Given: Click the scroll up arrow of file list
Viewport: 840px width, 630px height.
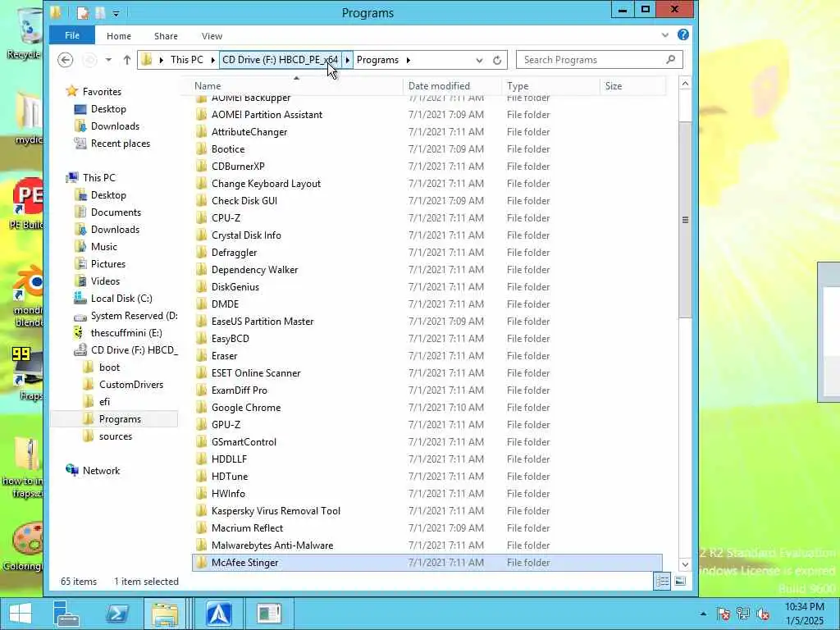Looking at the screenshot, I should (x=685, y=84).
